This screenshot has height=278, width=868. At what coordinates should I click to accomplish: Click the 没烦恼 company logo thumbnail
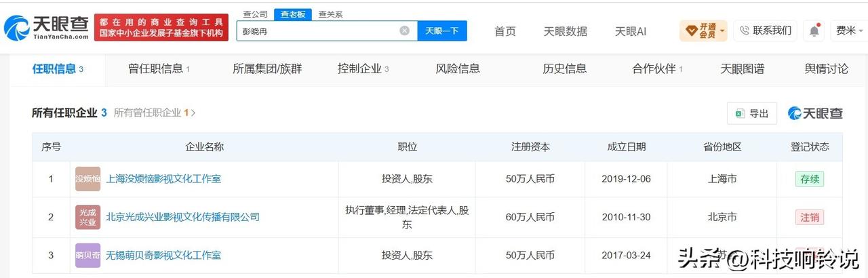click(x=87, y=179)
